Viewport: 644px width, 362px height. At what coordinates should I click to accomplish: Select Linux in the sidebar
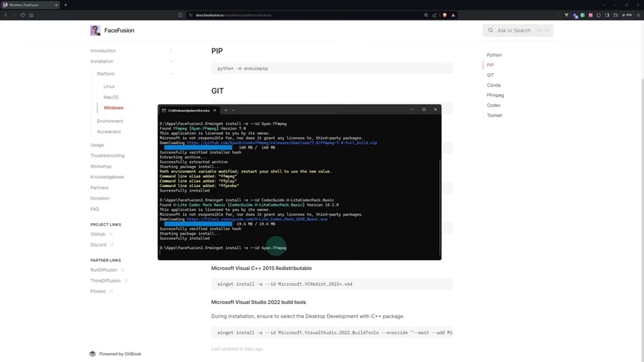[109, 86]
